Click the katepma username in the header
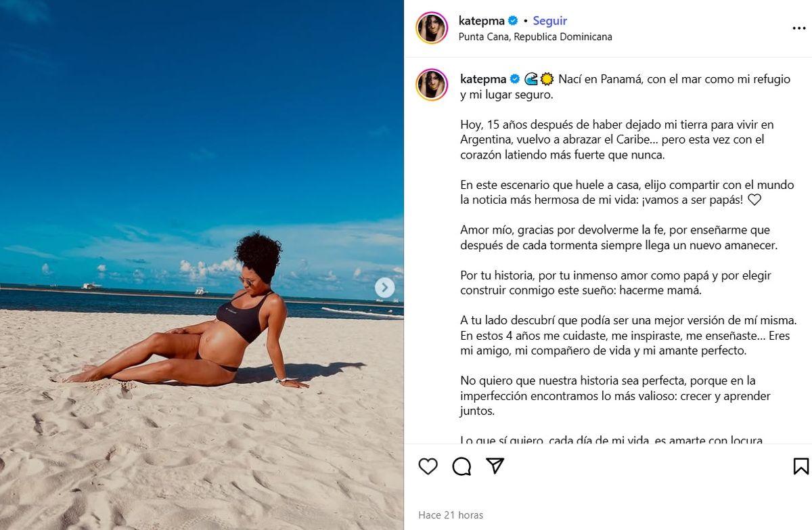The width and height of the screenshot is (812, 530). point(482,21)
